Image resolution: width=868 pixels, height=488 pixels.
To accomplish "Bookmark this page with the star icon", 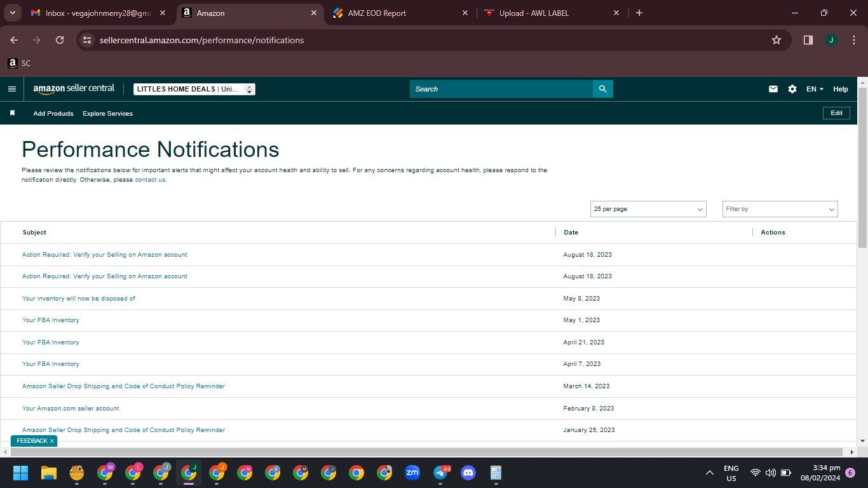I will click(776, 40).
